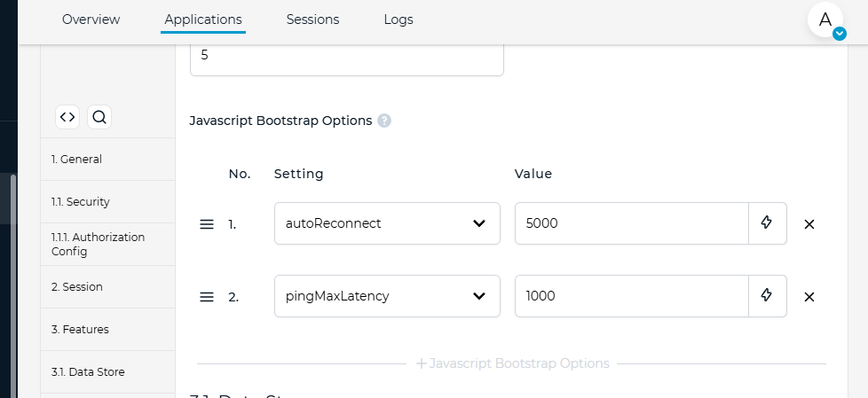Click the Value column header
The height and width of the screenshot is (398, 868).
pos(533,174)
